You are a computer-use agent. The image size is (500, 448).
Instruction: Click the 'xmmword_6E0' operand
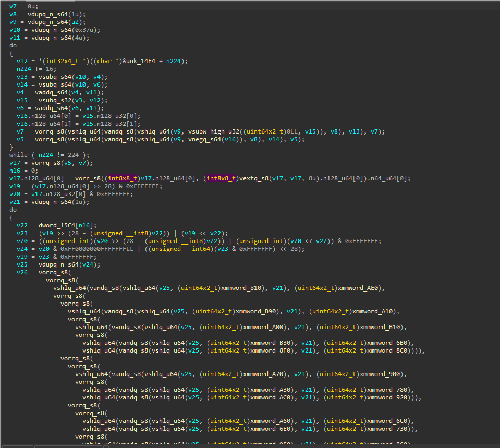point(271,429)
